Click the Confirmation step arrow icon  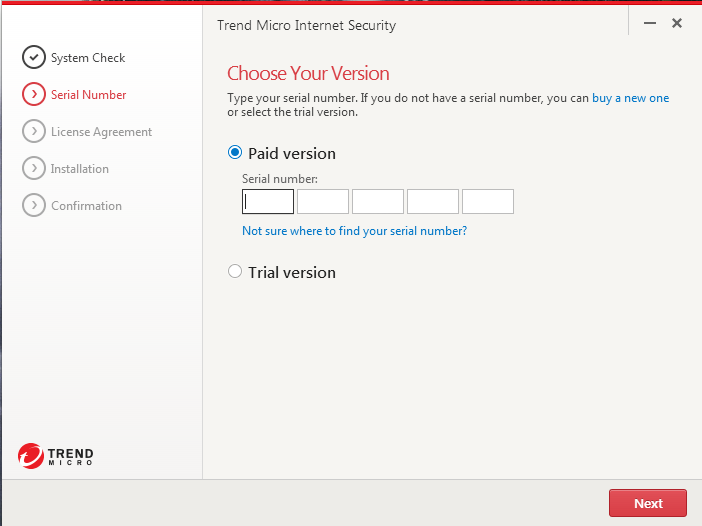[34, 205]
